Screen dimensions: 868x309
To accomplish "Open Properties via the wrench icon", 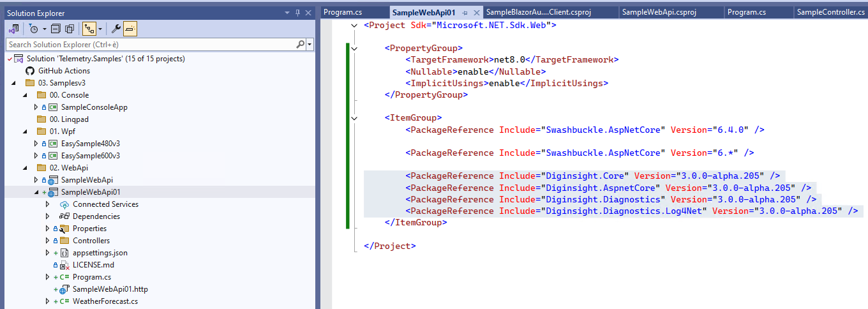I will tap(116, 29).
